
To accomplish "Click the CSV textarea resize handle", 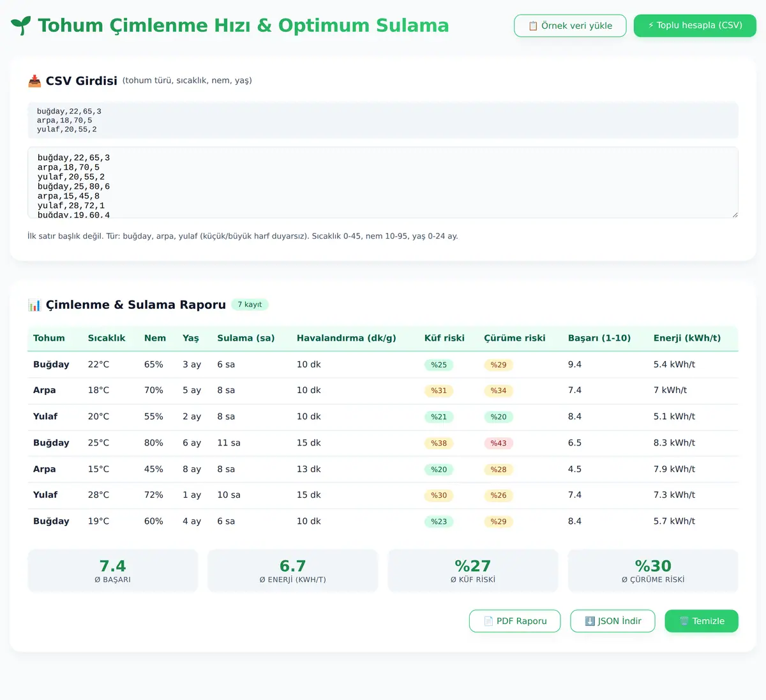I will [735, 214].
